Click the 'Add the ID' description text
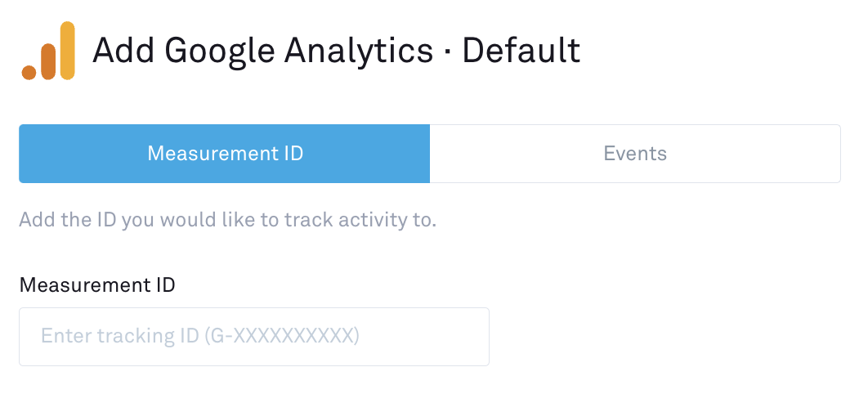Screen dimensions: 868x394 227,221
